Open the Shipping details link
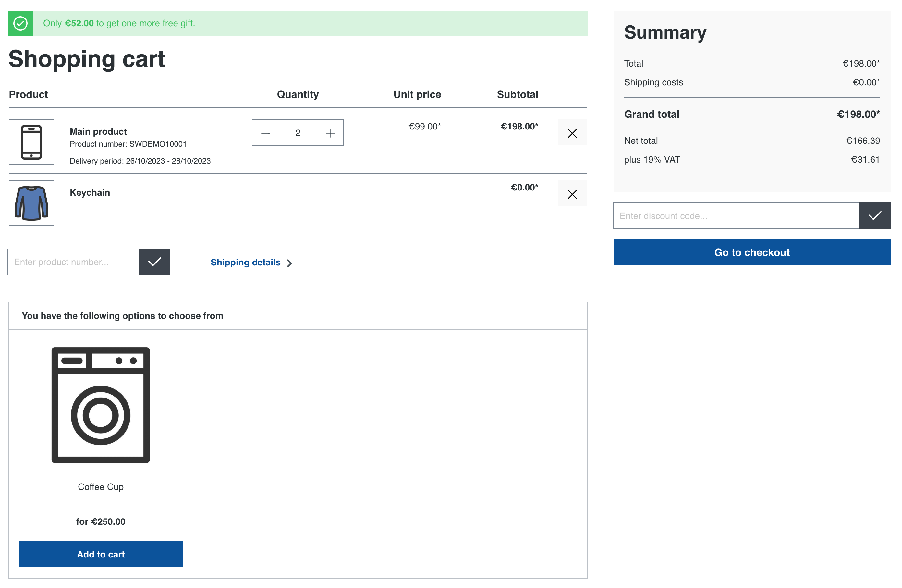 [x=246, y=262]
